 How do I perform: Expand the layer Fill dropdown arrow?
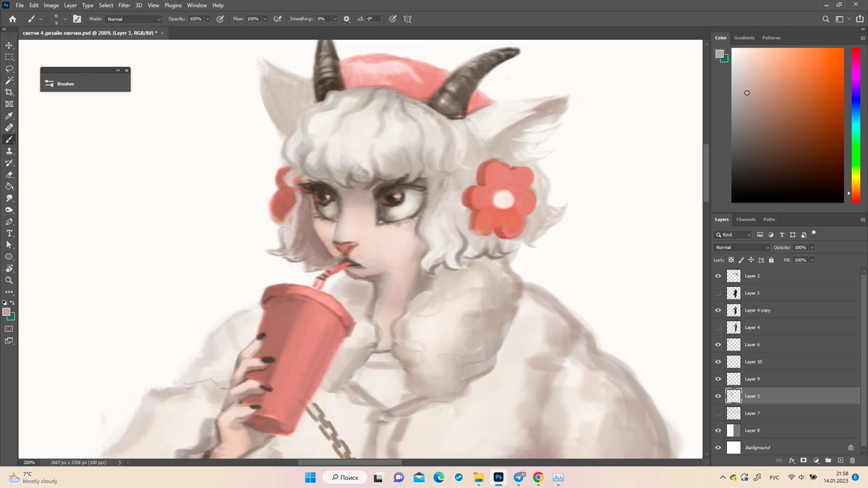812,260
